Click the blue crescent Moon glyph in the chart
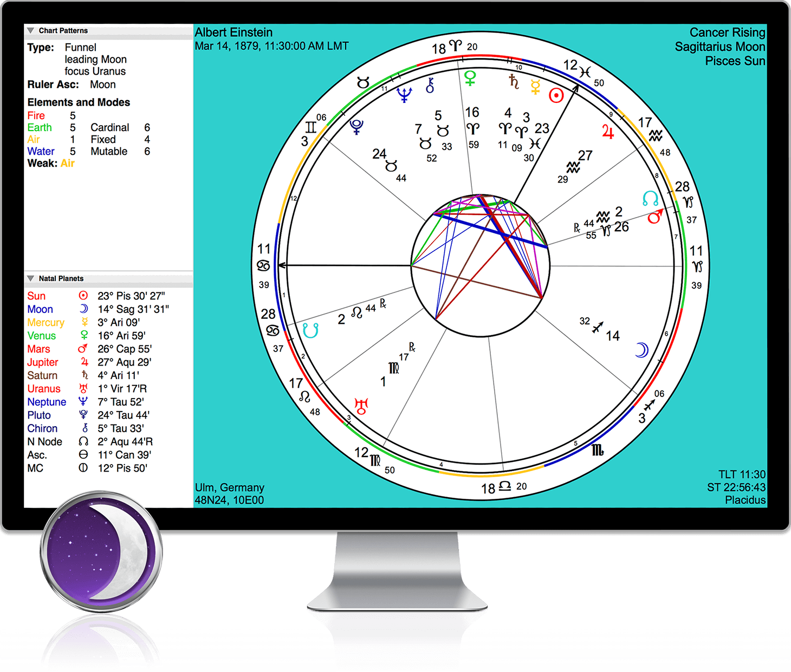Screen dimensions: 791x672 pyautogui.click(x=642, y=350)
